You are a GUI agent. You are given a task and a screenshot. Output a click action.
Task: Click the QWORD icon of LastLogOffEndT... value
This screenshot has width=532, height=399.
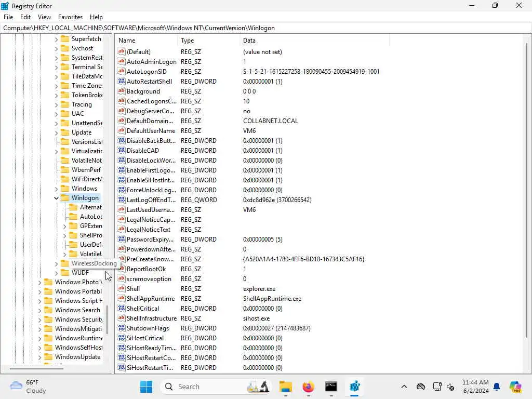(x=122, y=199)
